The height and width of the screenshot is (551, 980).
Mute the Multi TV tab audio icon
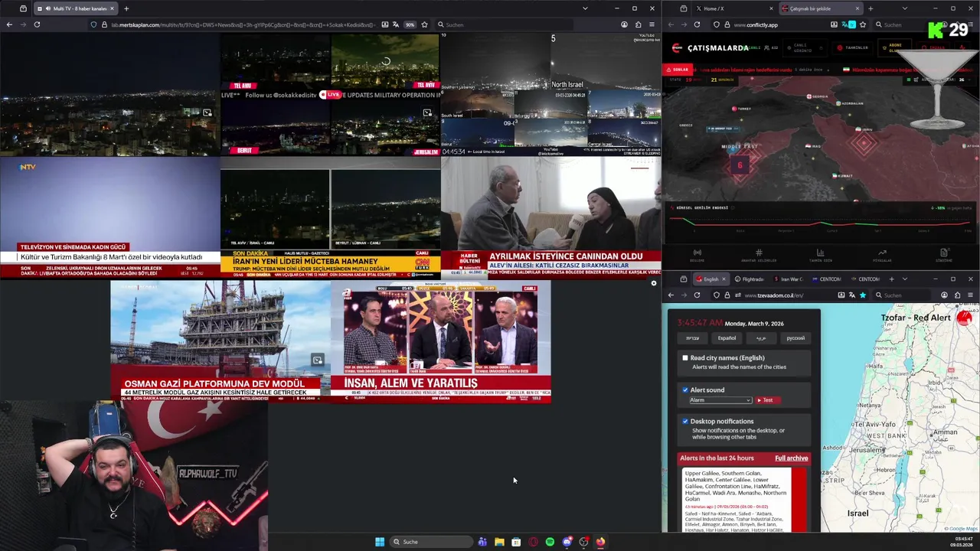[48, 8]
